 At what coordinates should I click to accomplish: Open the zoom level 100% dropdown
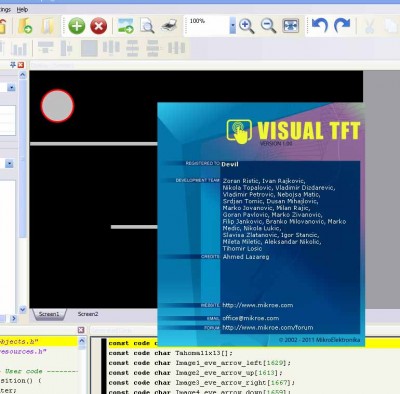(232, 26)
